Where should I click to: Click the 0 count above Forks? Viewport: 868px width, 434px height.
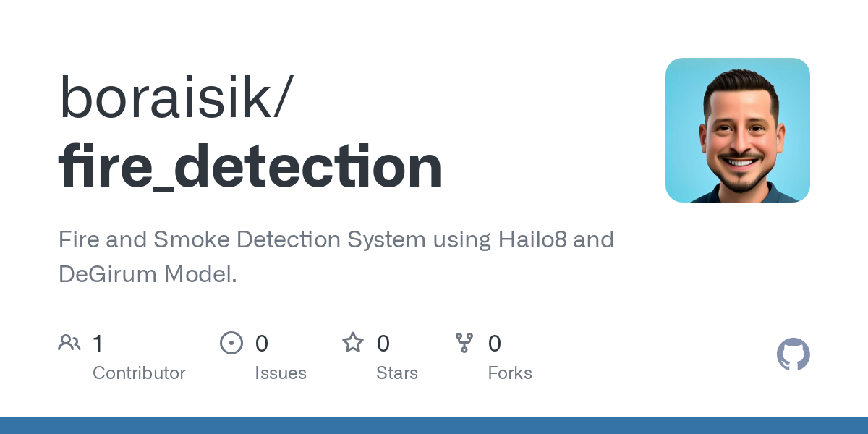495,344
